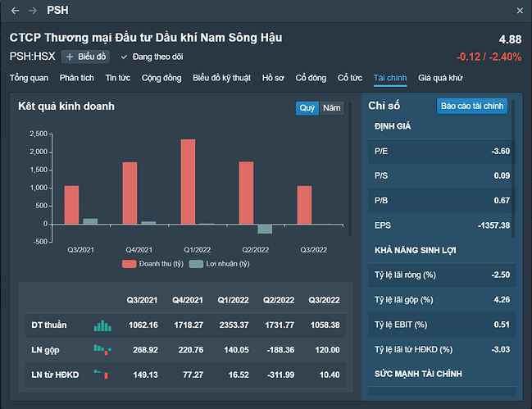Screen dimensions: 532x409
Task: Add PSH to chart via Biểu đồ button
Action: [85, 57]
